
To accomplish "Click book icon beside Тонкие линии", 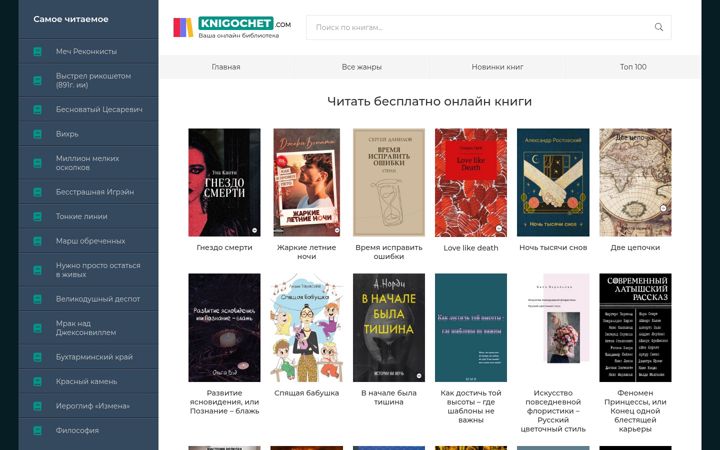I will 38,216.
